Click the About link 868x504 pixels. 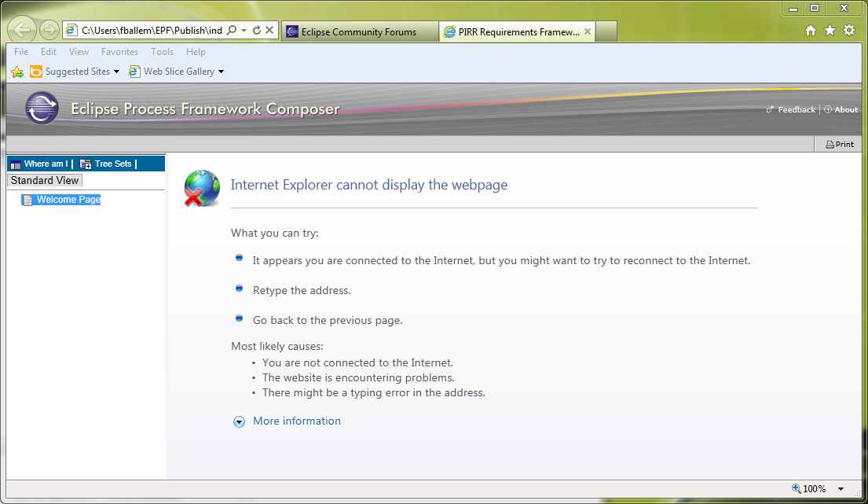pos(846,109)
